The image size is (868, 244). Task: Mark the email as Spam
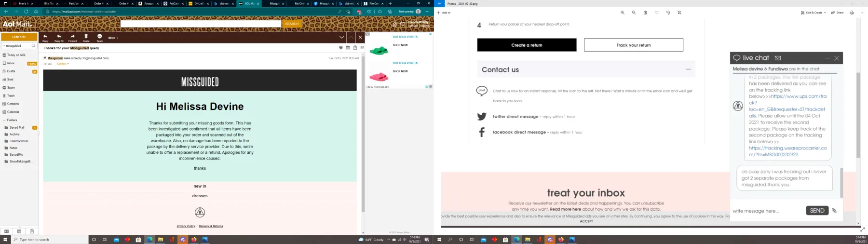(99, 38)
